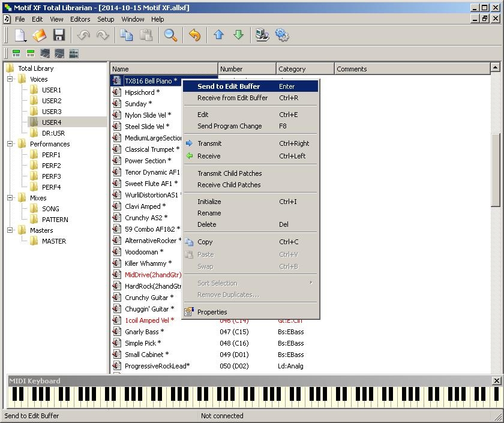
Task: Select the DR:USR folder
Action: pos(53,133)
